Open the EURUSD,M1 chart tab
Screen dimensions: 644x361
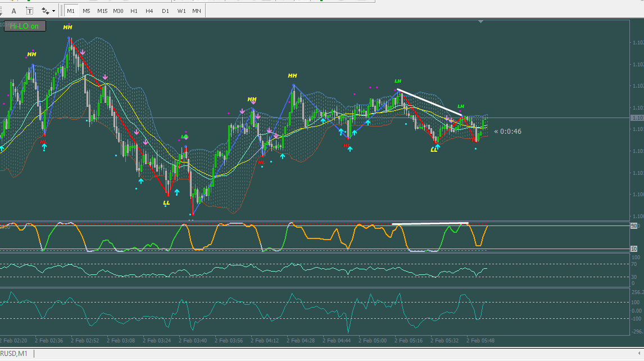tap(14, 354)
